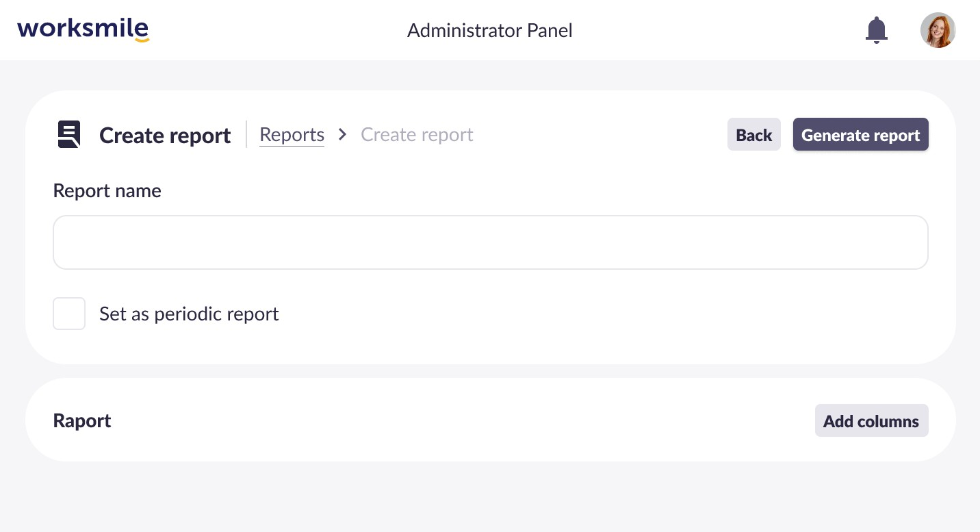980x532 pixels.
Task: Open the notifications bell
Action: tap(876, 30)
